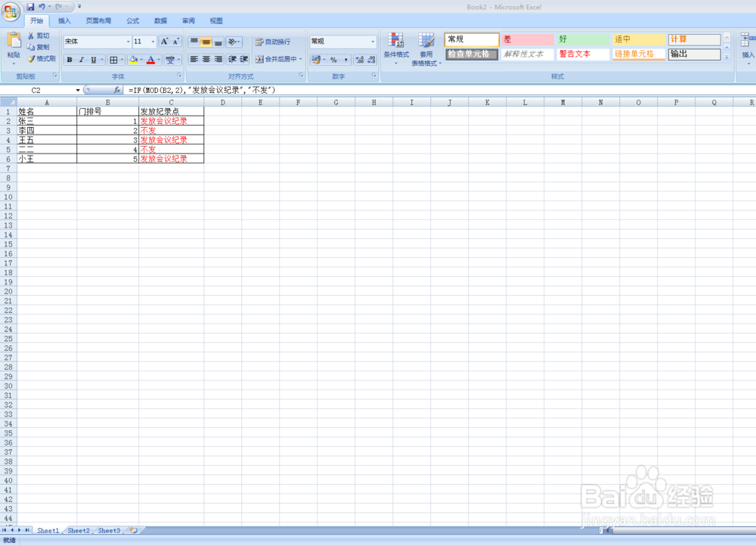Open 套用表格格式 table format
756x546 pixels.
426,48
